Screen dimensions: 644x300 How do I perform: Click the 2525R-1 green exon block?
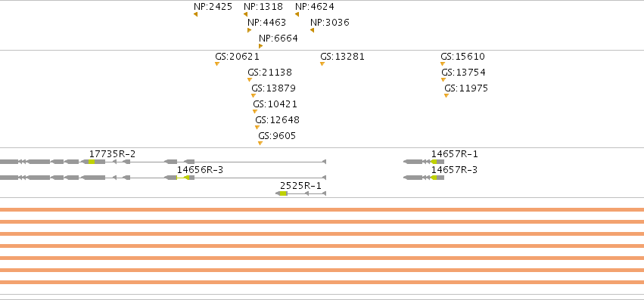[x=283, y=193]
